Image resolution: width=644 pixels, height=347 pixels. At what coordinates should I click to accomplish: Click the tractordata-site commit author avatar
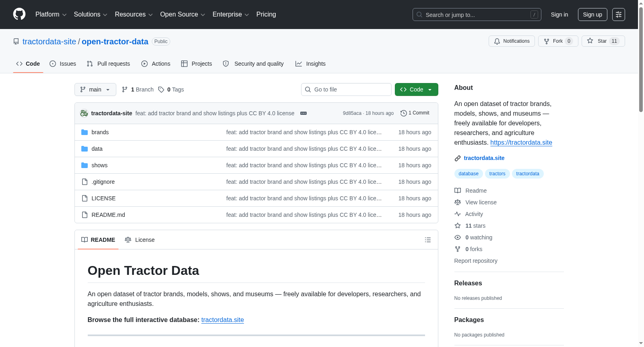[x=84, y=113]
